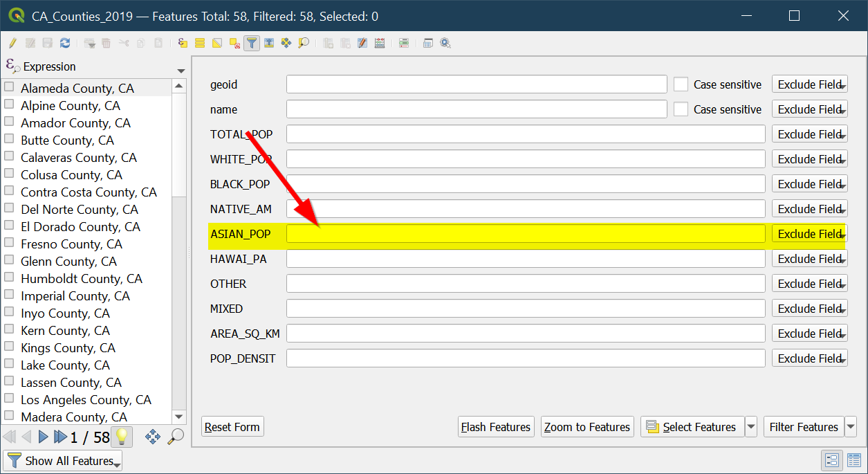Click the Invert selection toolbar icon
The height and width of the screenshot is (474, 868).
click(217, 43)
